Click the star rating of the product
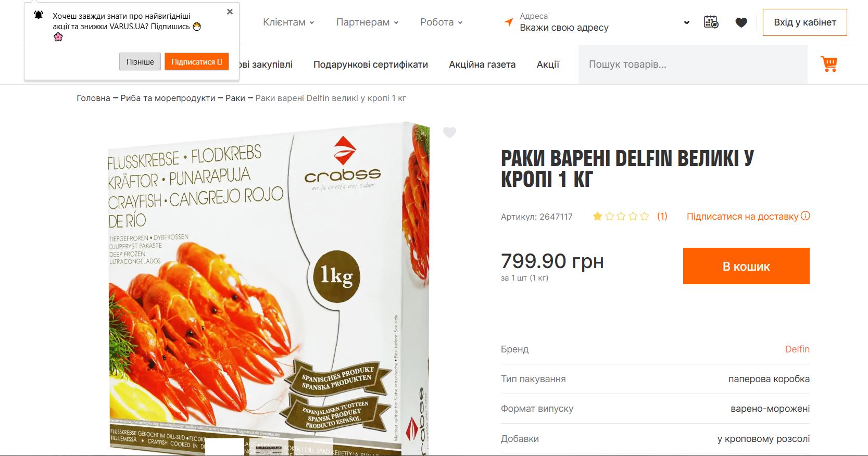 tap(621, 216)
